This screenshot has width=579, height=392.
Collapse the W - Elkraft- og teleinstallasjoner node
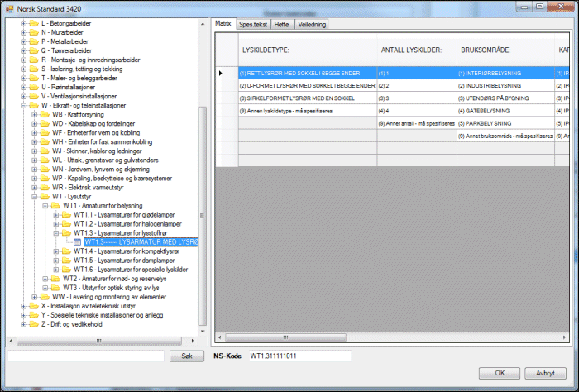click(23, 106)
